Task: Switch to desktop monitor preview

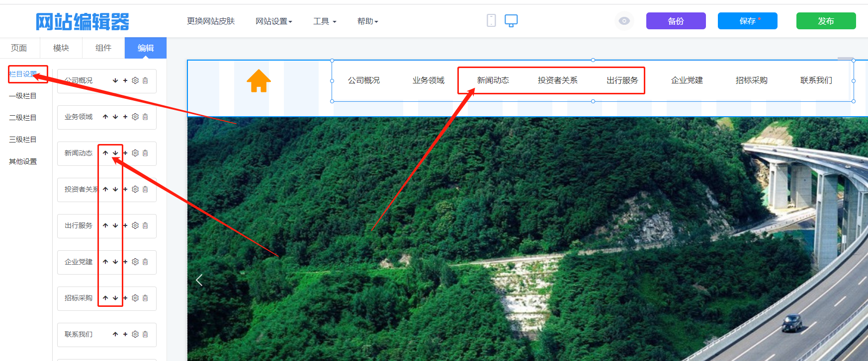Action: pos(511,20)
